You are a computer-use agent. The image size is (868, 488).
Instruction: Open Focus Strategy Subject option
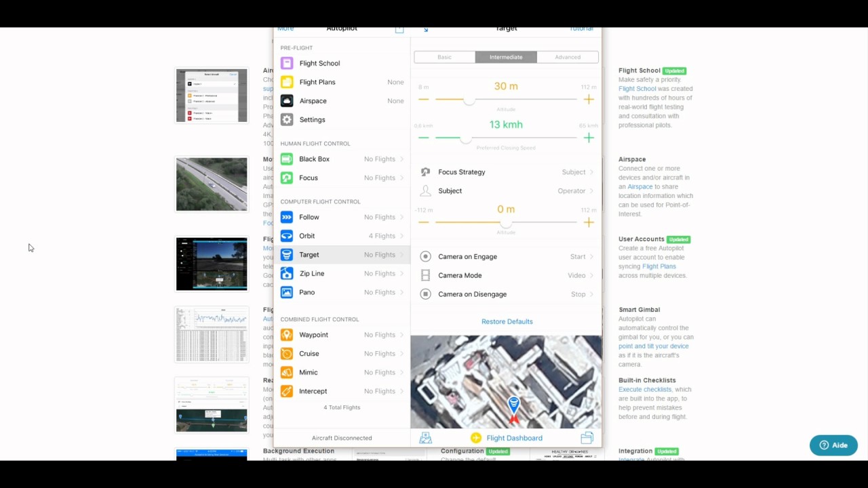pos(578,172)
